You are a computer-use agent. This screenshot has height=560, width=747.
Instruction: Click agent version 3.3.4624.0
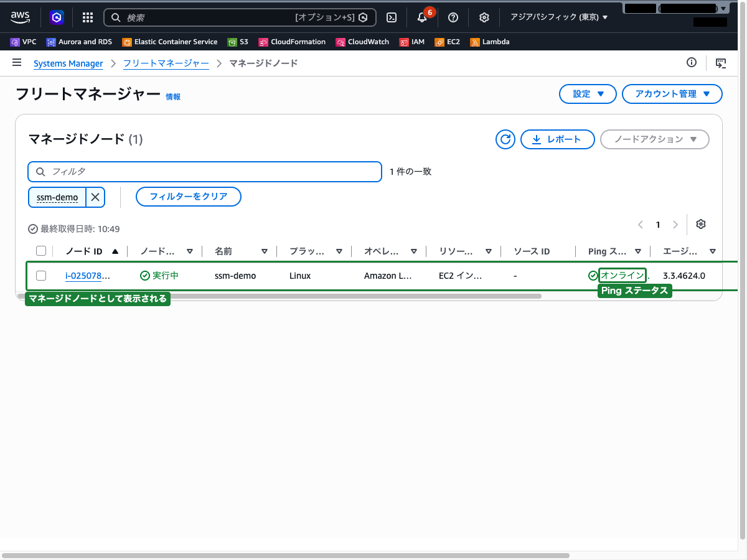pyautogui.click(x=684, y=276)
